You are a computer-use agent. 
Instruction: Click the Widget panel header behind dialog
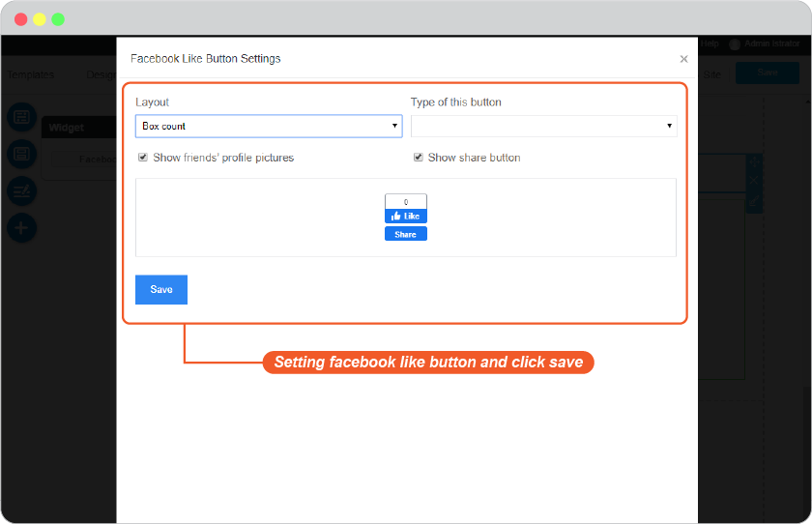tap(79, 128)
